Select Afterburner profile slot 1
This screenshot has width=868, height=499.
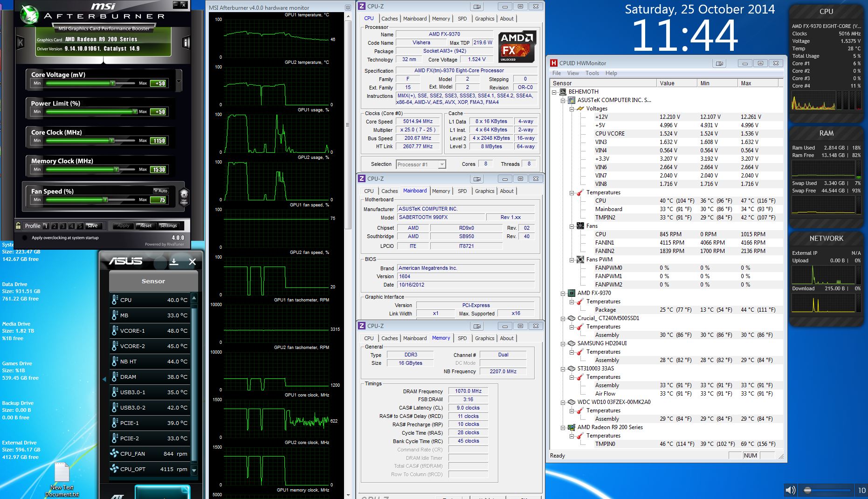[x=46, y=226]
